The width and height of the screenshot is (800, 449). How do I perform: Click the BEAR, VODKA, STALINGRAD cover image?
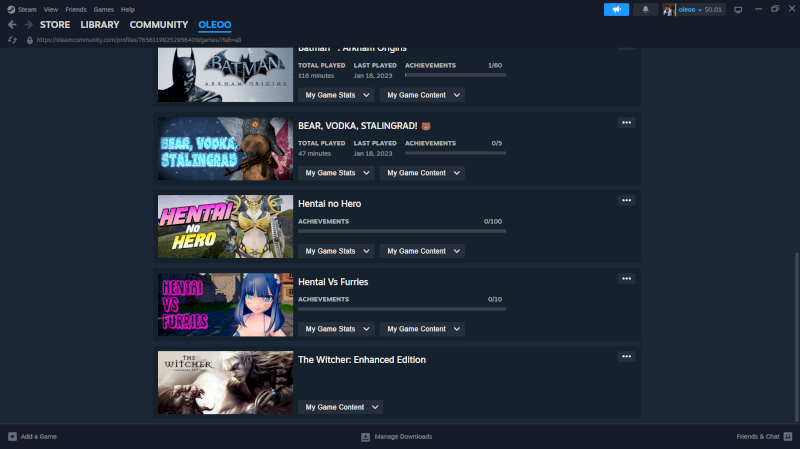(x=226, y=148)
